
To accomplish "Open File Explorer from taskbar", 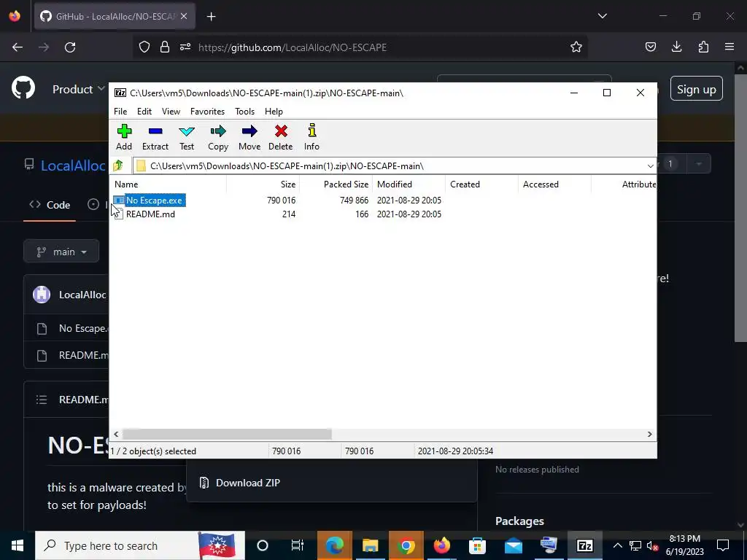I will click(370, 545).
